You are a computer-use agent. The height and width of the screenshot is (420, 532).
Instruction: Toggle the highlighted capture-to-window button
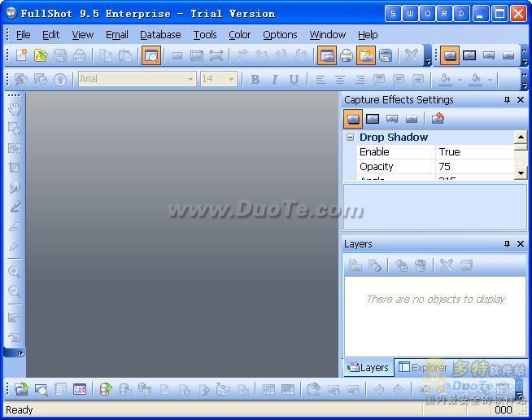(327, 55)
